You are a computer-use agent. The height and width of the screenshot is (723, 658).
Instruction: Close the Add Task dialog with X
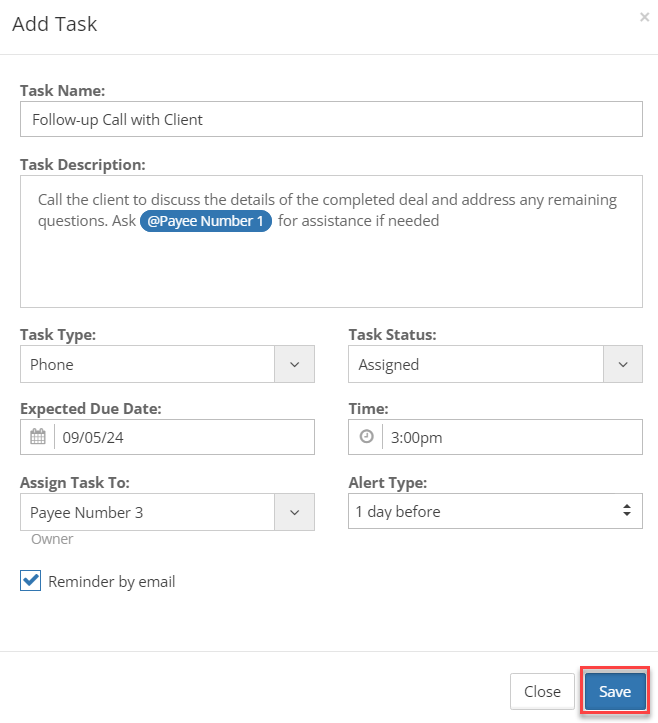pyautogui.click(x=644, y=18)
